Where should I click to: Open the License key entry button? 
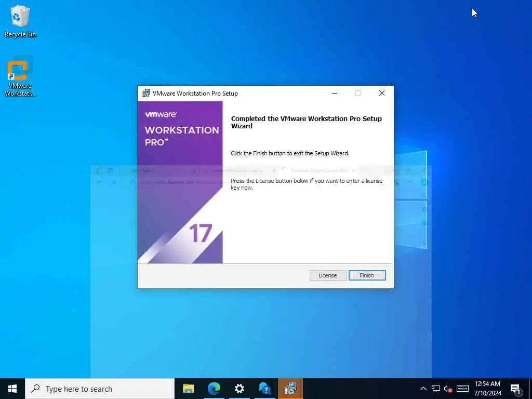[x=328, y=275]
